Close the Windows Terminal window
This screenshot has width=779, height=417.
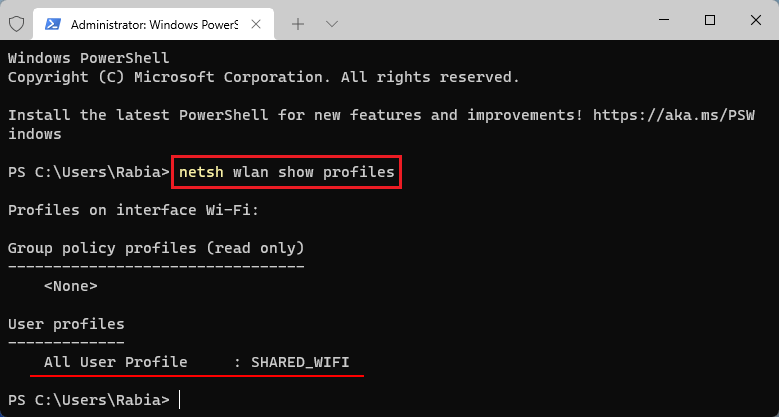755,20
